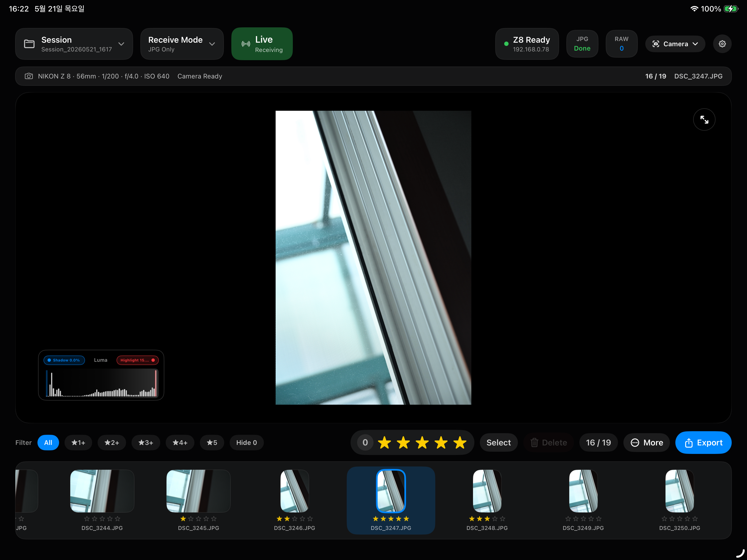Viewport: 747px width, 560px height.
Task: Filter by ★2+ rating
Action: point(112,442)
